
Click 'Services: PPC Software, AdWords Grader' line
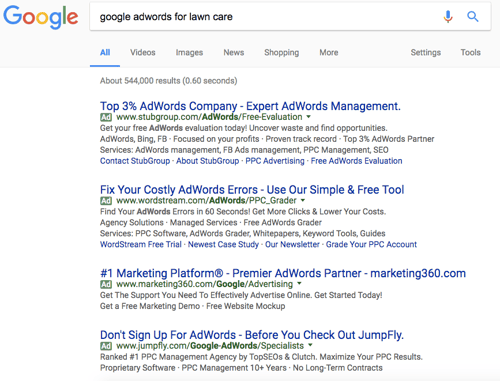point(243,233)
